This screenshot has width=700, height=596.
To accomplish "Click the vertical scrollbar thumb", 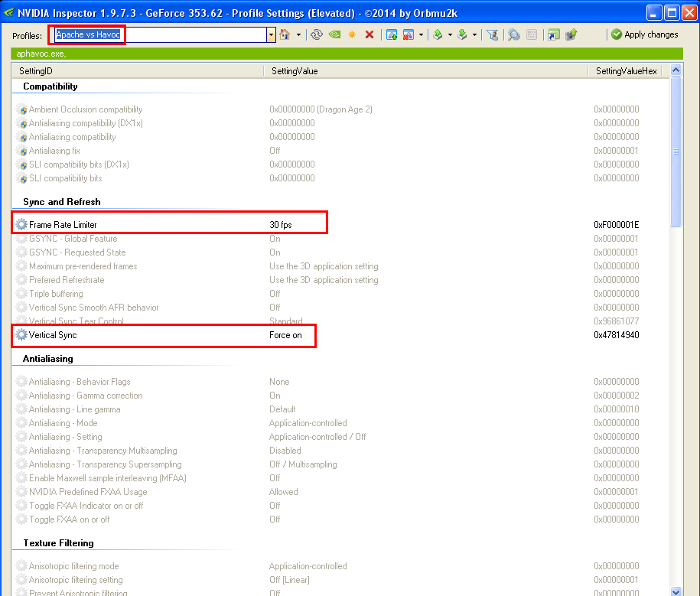I will click(x=676, y=151).
